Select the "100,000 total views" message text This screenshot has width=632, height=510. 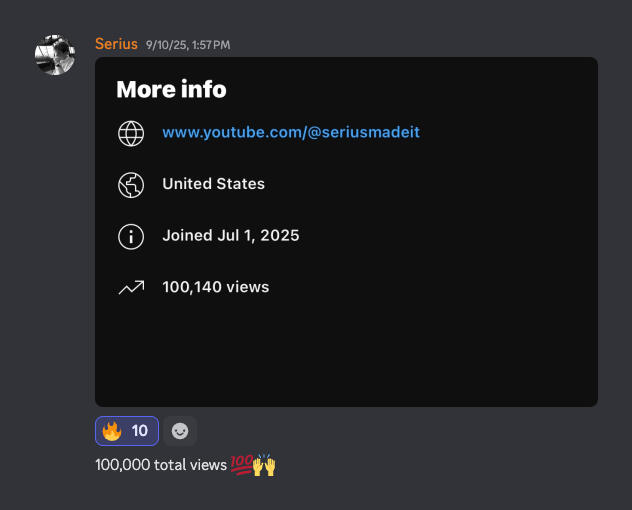[160, 465]
